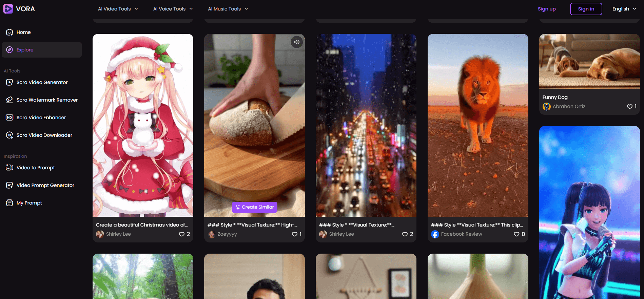
Task: Open the English language selector
Action: pos(624,9)
